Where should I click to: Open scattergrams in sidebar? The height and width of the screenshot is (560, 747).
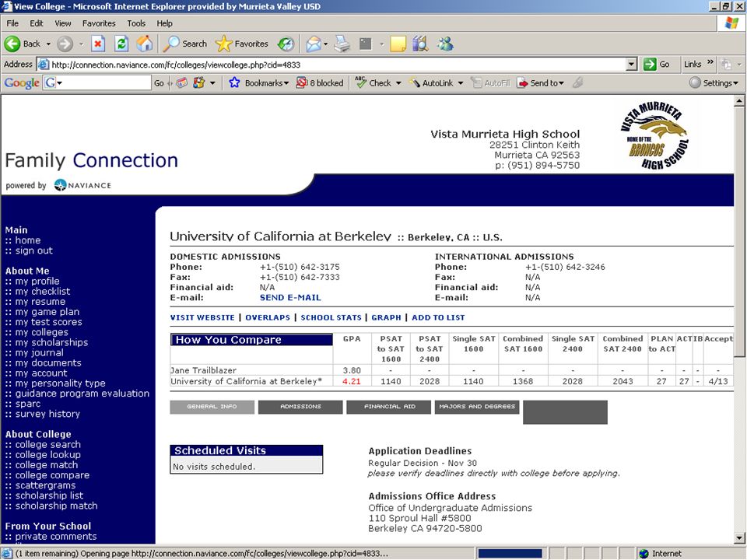45,485
